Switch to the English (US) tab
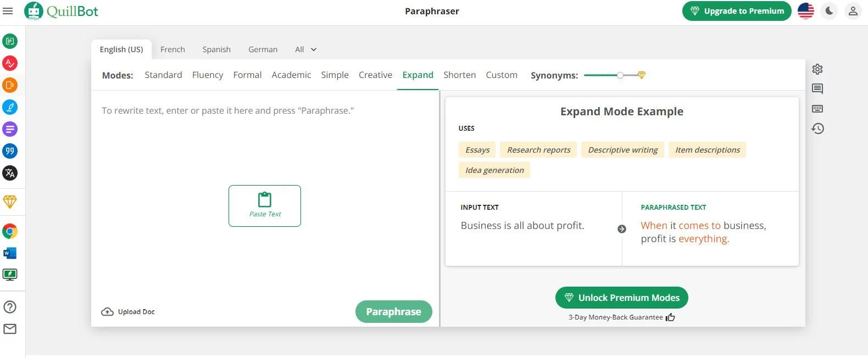Viewport: 868px width, 358px height. point(121,49)
